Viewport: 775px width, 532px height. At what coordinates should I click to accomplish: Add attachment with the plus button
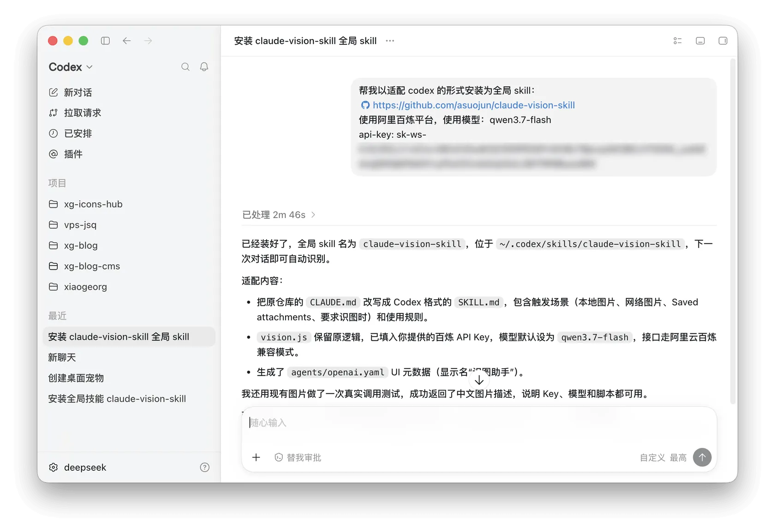click(x=256, y=457)
